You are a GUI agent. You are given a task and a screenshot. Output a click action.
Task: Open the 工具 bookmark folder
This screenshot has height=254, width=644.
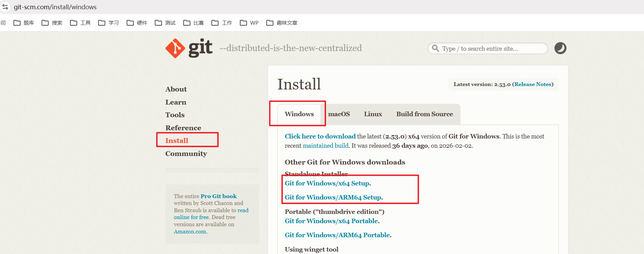click(x=80, y=23)
